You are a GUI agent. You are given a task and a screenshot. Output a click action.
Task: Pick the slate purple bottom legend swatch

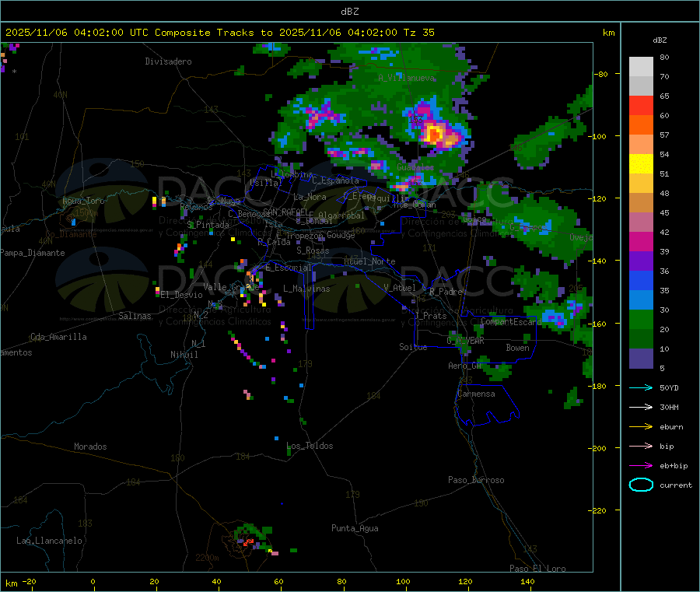(641, 359)
